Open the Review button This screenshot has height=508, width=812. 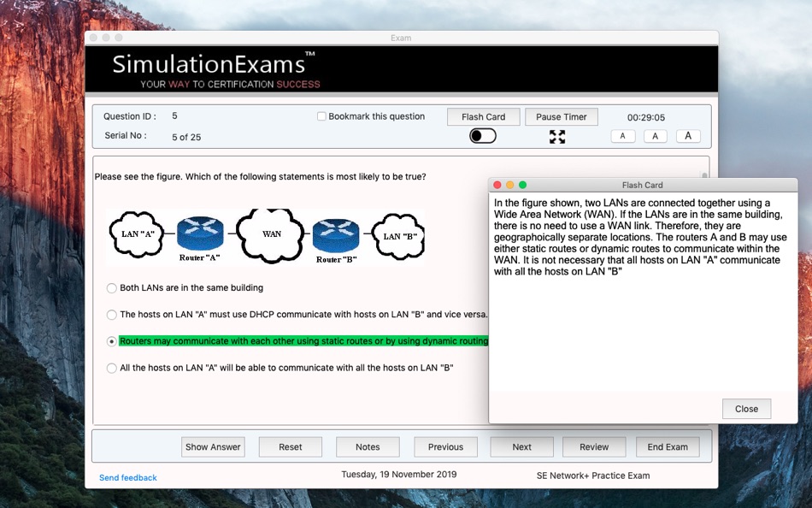point(594,446)
